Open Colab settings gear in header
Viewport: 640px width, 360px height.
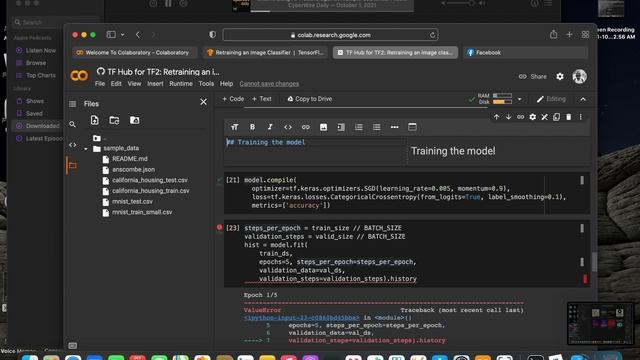tap(560, 76)
